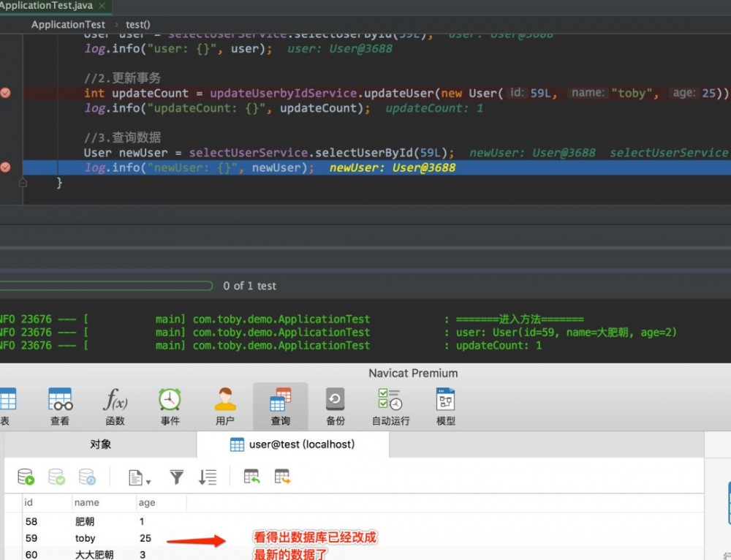Image resolution: width=731 pixels, height=560 pixels.
Task: Toggle the breakpoint on the newUser log line
Action: tap(6, 167)
